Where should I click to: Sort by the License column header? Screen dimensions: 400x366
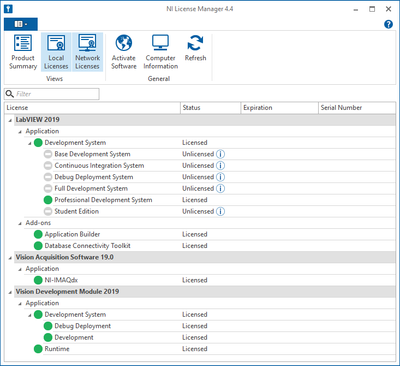(x=92, y=108)
